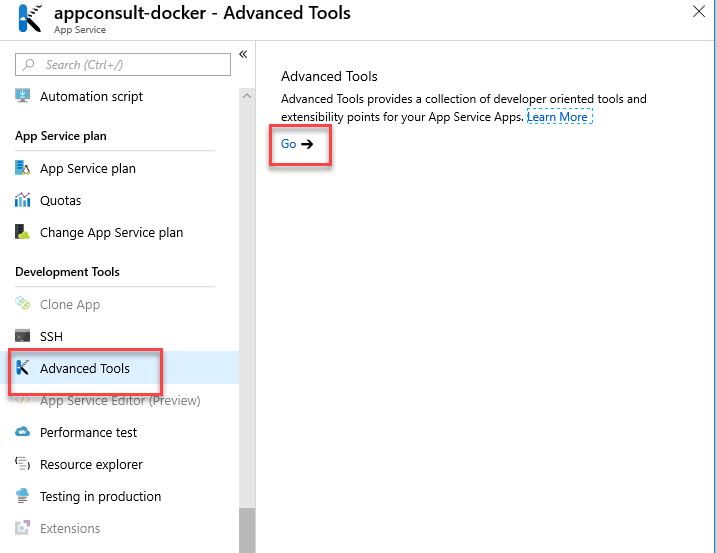This screenshot has height=553, width=717.
Task: Click the Performance test cloud icon
Action: pyautogui.click(x=23, y=432)
